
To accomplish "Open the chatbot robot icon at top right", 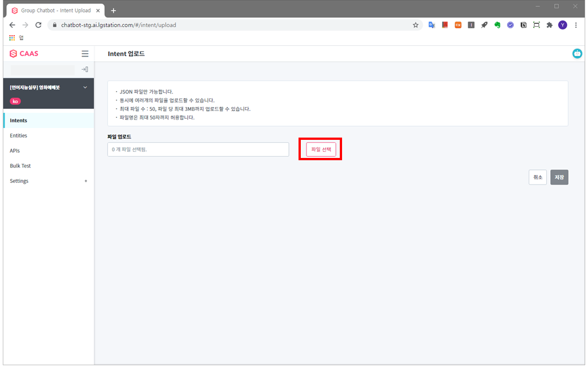I will click(577, 54).
